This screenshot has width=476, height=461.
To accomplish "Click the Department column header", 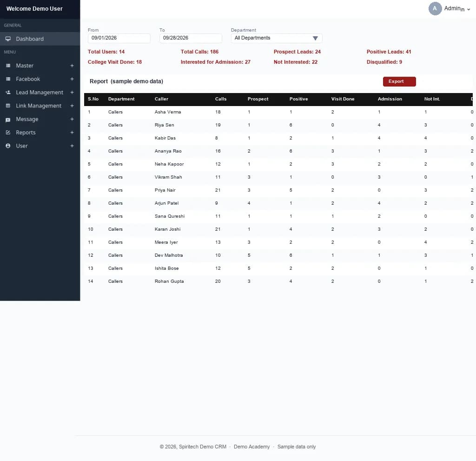I will click(x=121, y=99).
